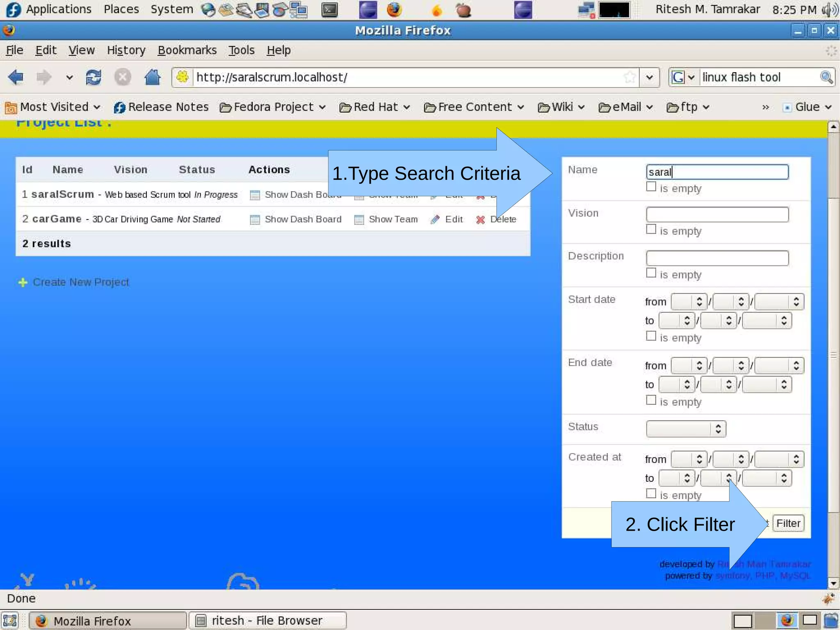
Task: Sort by the Name column header
Action: click(x=68, y=170)
